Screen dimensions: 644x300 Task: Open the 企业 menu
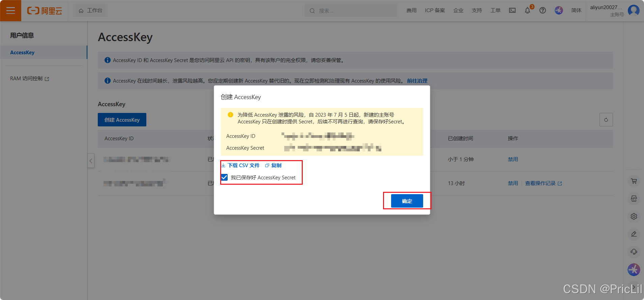click(x=458, y=10)
